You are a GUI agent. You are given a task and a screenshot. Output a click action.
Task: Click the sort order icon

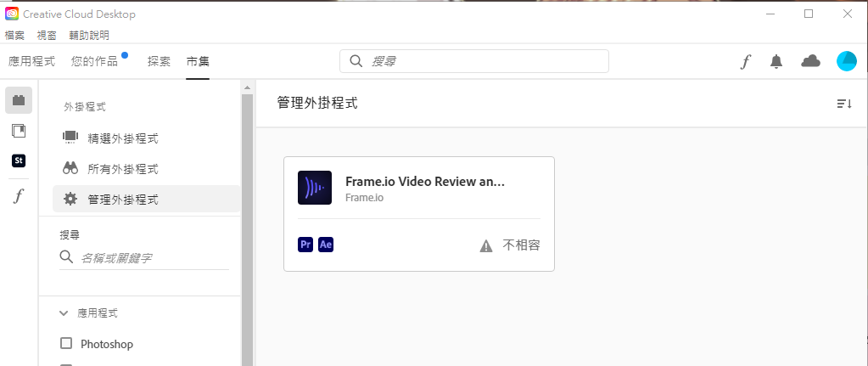point(843,104)
